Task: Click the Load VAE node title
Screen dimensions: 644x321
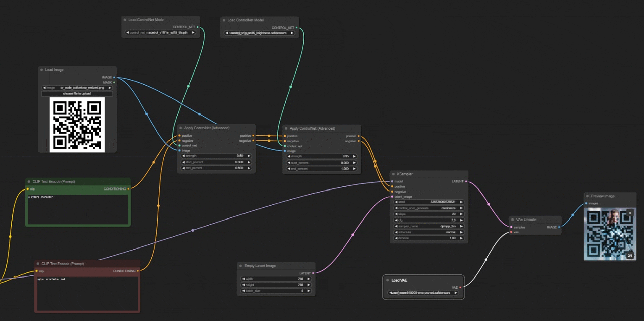Action: coord(400,280)
